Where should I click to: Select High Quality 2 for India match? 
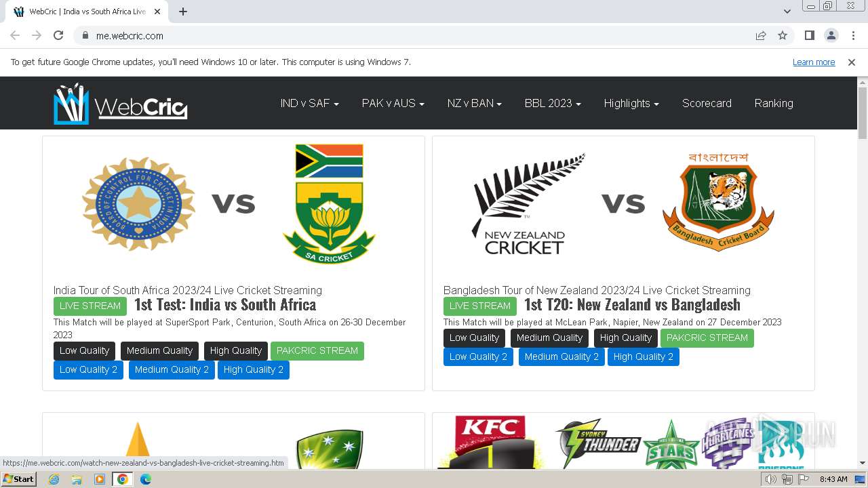(x=254, y=370)
